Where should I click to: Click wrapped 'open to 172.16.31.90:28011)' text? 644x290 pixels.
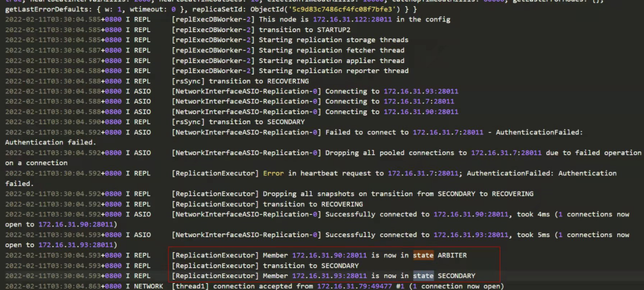61,225
